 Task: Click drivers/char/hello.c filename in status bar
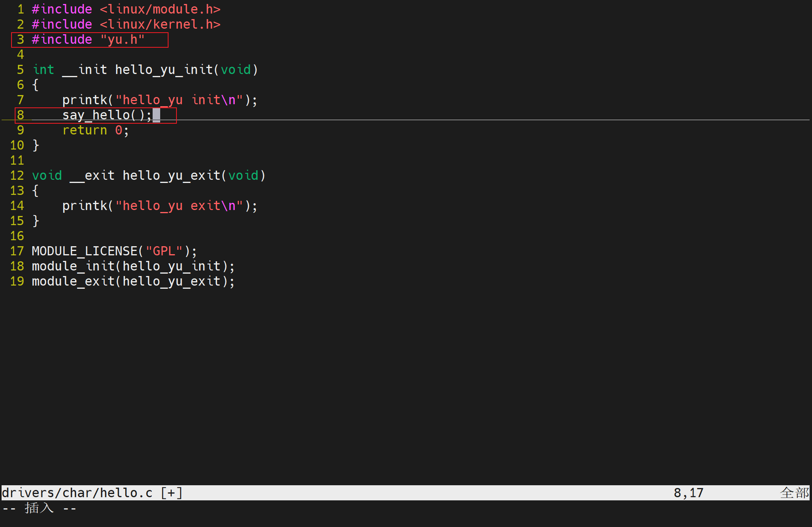[77, 493]
